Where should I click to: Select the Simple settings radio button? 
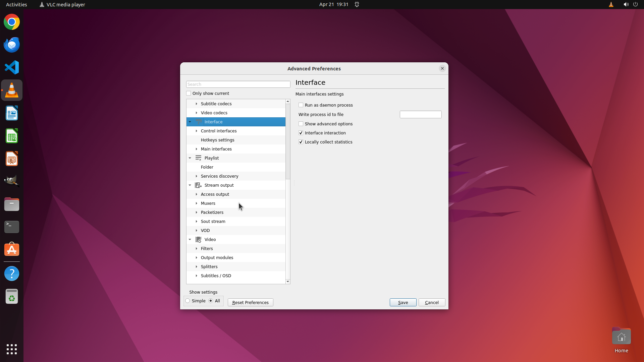(x=188, y=301)
